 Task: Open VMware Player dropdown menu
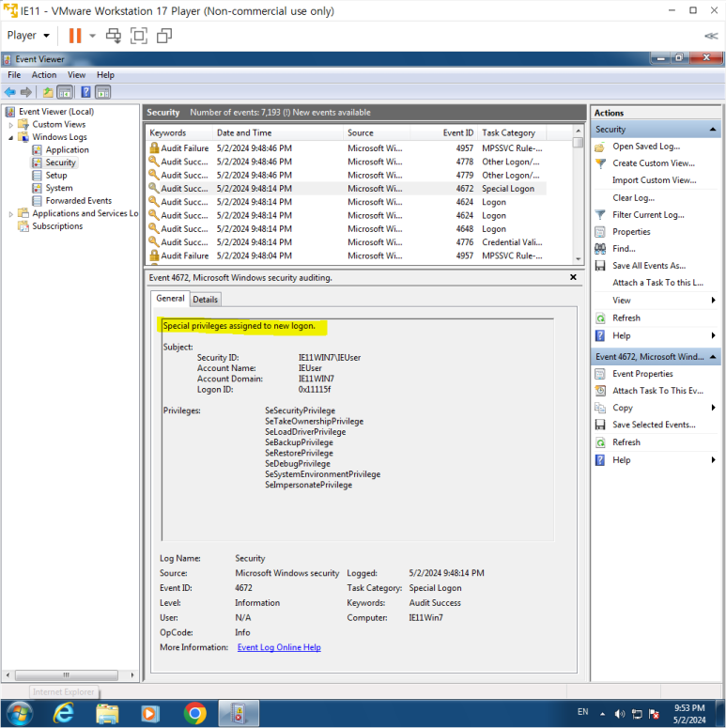pos(28,36)
